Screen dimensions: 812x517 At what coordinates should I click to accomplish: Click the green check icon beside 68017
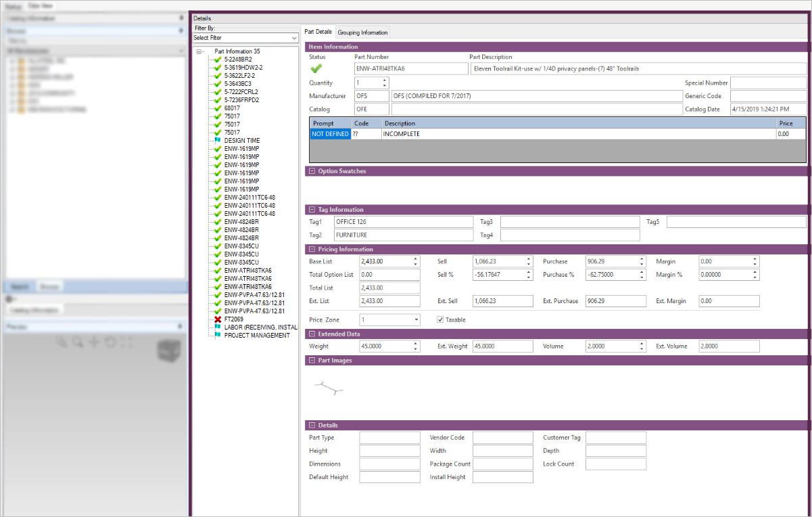(218, 108)
